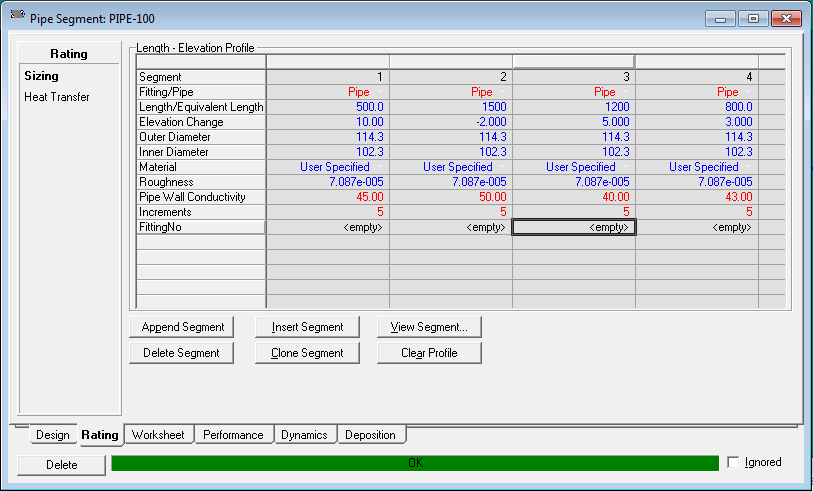Click the Delete Segment button
This screenshot has height=491, width=813.
(182, 353)
